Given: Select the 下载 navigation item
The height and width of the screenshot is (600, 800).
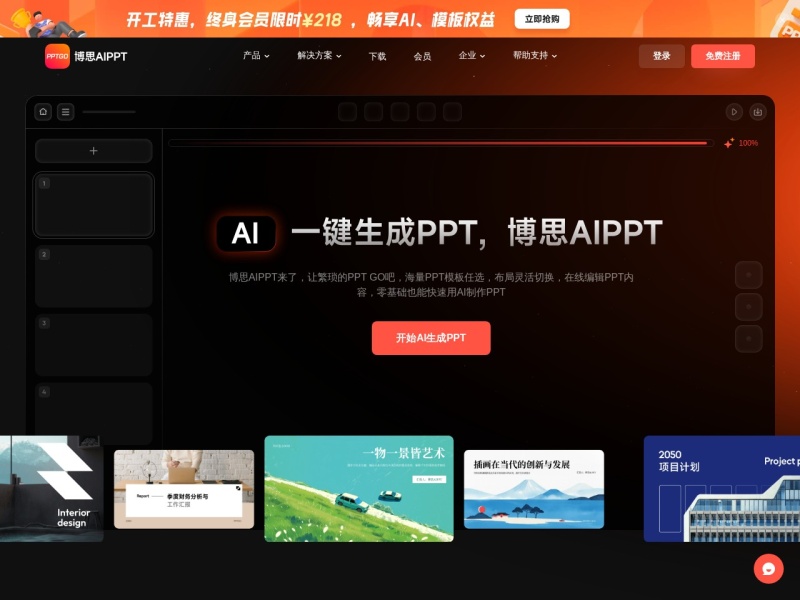Looking at the screenshot, I should 377,57.
